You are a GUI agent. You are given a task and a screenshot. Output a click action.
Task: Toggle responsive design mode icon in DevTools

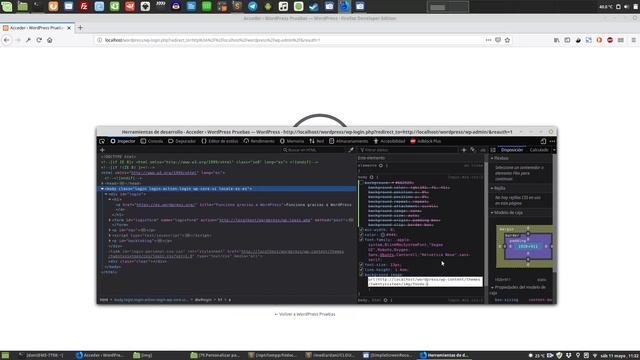pyautogui.click(x=543, y=141)
